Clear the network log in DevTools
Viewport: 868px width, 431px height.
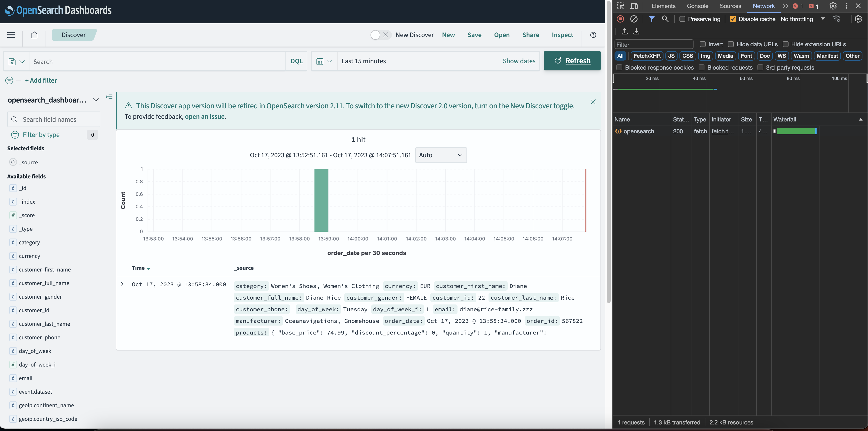click(633, 19)
